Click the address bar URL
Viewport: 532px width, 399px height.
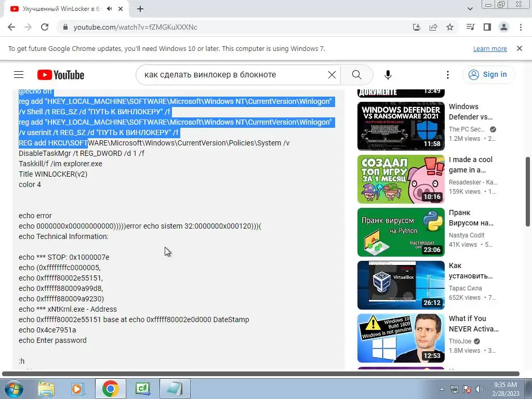(x=135, y=27)
